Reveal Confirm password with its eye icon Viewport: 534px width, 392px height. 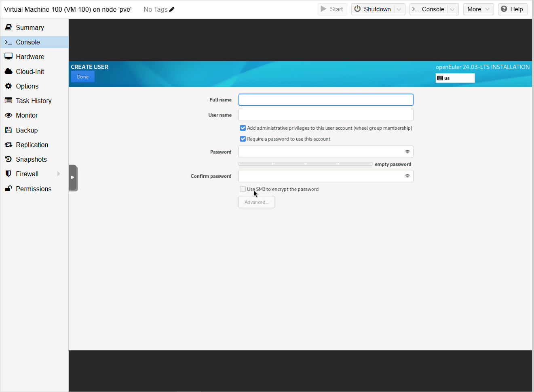pyautogui.click(x=407, y=176)
